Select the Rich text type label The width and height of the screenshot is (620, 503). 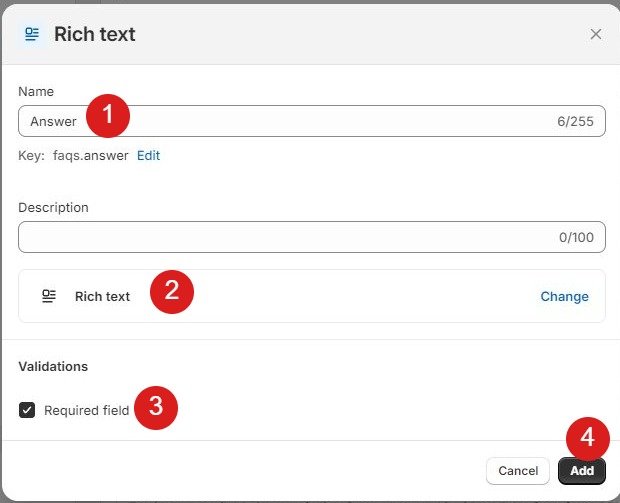pos(102,297)
